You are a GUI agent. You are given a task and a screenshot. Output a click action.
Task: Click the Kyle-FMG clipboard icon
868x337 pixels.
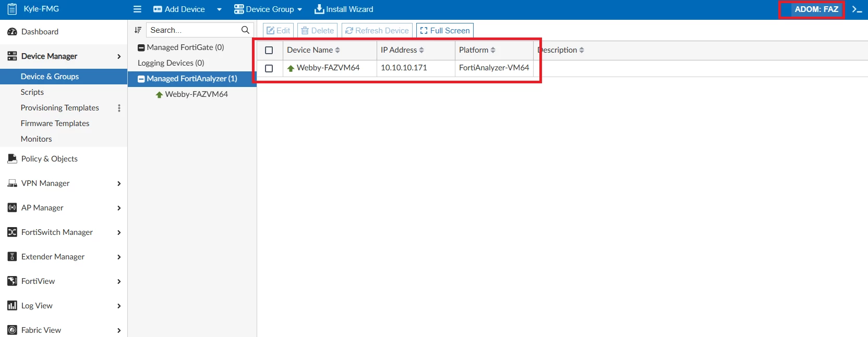pyautogui.click(x=12, y=9)
